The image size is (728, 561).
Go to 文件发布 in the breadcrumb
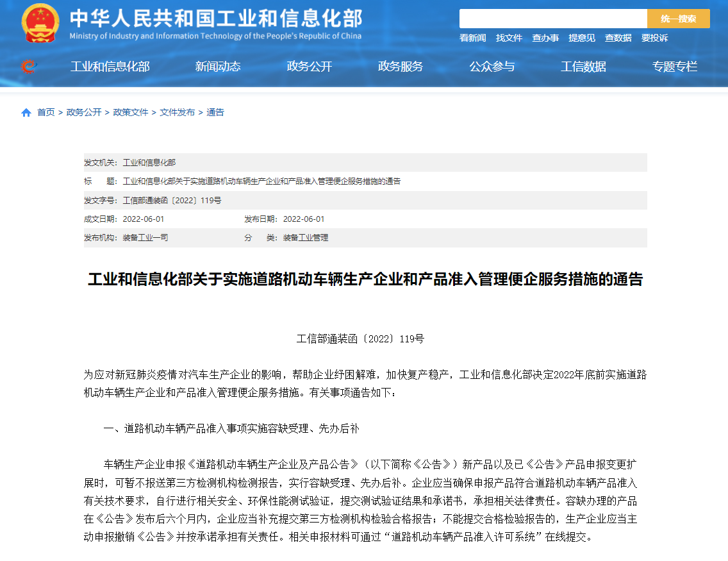coord(178,112)
